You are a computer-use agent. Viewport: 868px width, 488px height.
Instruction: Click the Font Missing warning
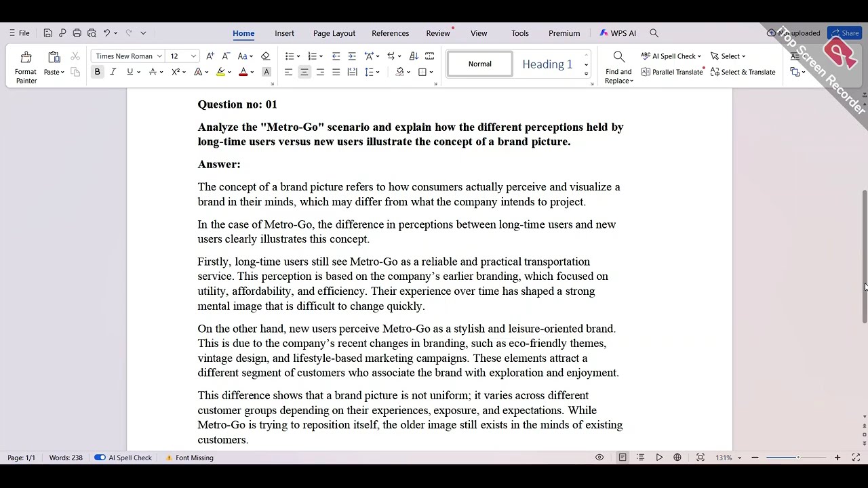[x=190, y=457]
